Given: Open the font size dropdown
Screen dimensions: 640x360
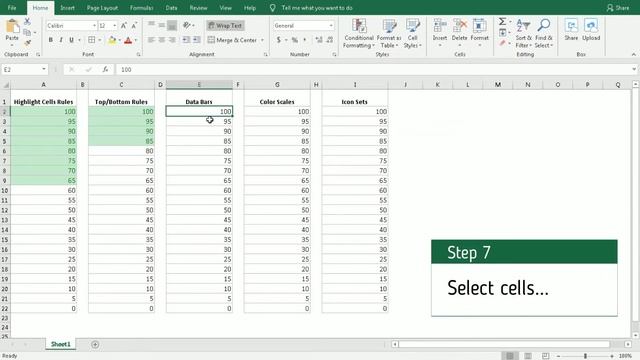Looking at the screenshot, I should click(x=115, y=25).
